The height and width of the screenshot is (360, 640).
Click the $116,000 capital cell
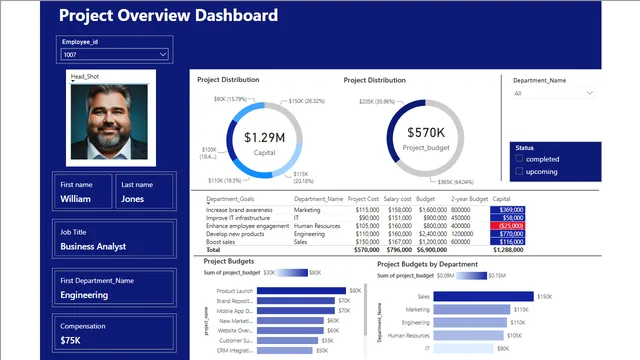tap(507, 242)
